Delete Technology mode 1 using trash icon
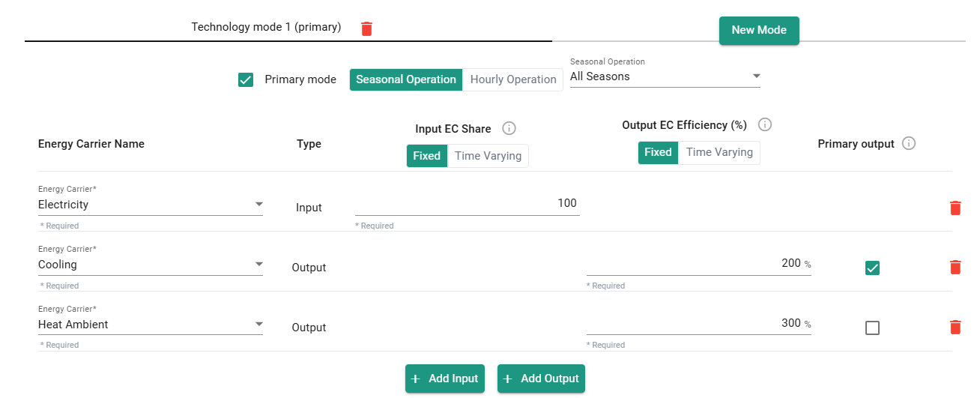 point(366,28)
